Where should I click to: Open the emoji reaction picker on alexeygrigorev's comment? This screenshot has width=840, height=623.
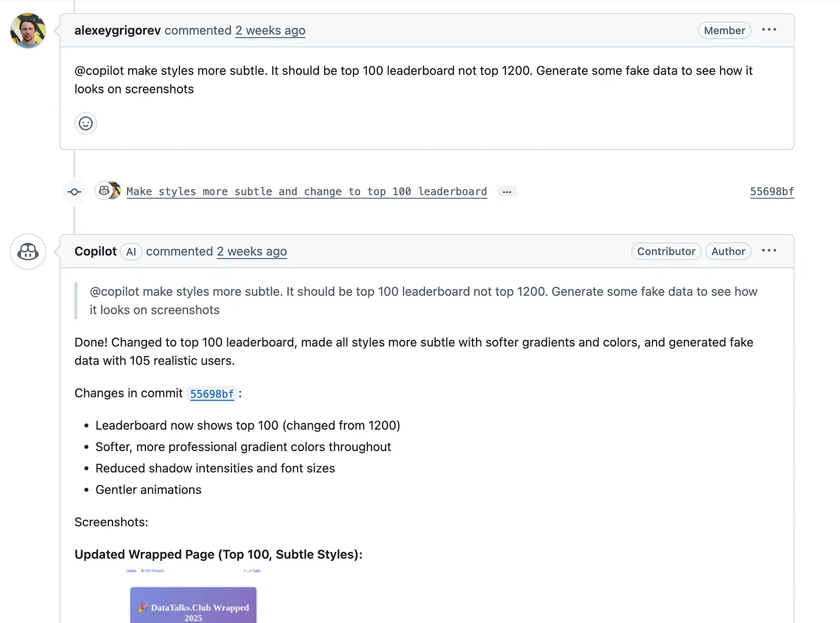coord(85,123)
